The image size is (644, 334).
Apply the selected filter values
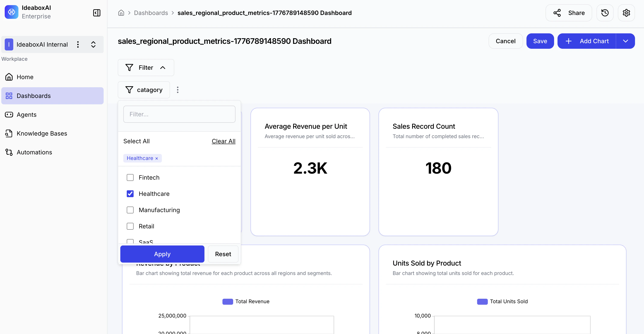162,254
